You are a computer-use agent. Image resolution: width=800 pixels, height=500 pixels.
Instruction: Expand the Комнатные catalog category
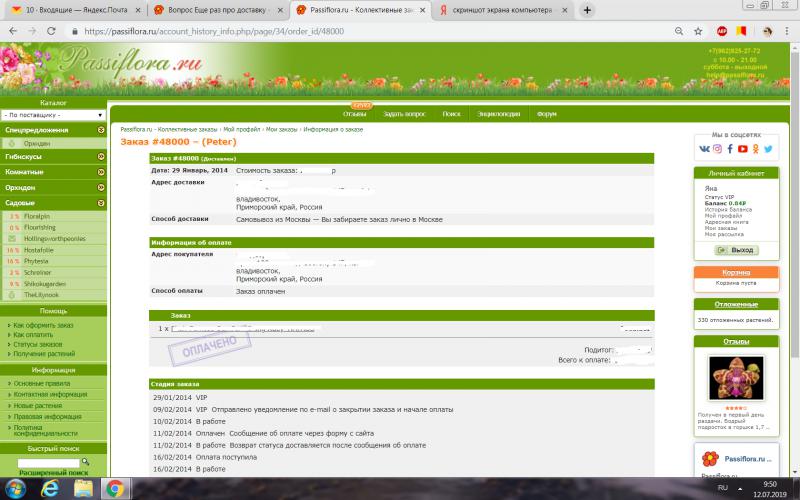pyautogui.click(x=101, y=172)
